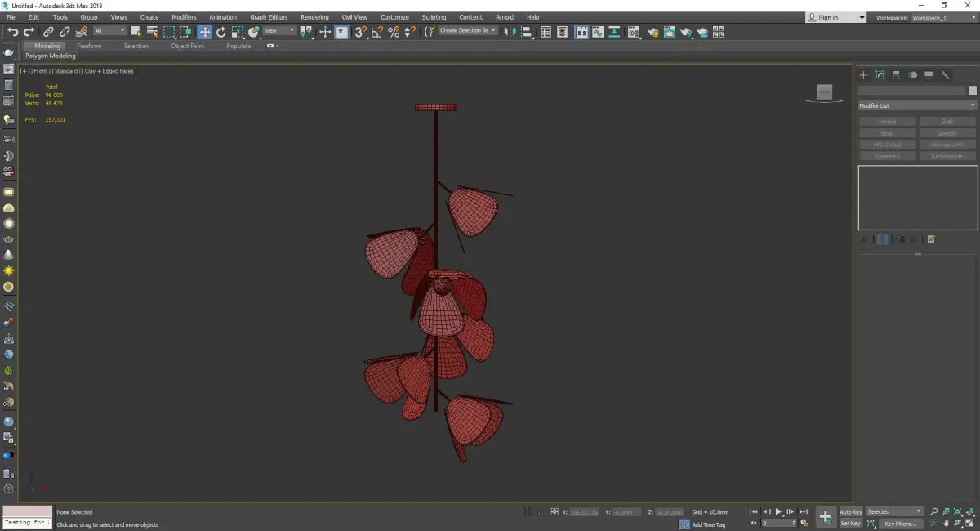
Task: Click the Select by Name icon
Action: (x=152, y=32)
